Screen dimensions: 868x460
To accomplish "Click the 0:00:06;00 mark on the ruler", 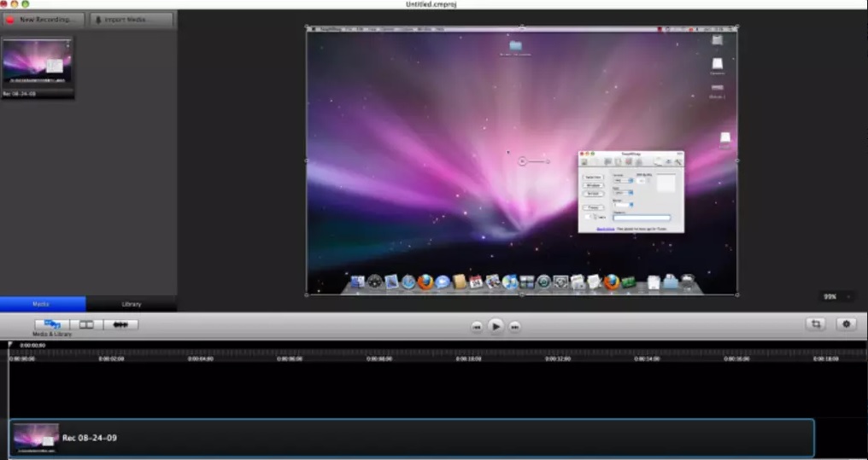I will [x=290, y=358].
